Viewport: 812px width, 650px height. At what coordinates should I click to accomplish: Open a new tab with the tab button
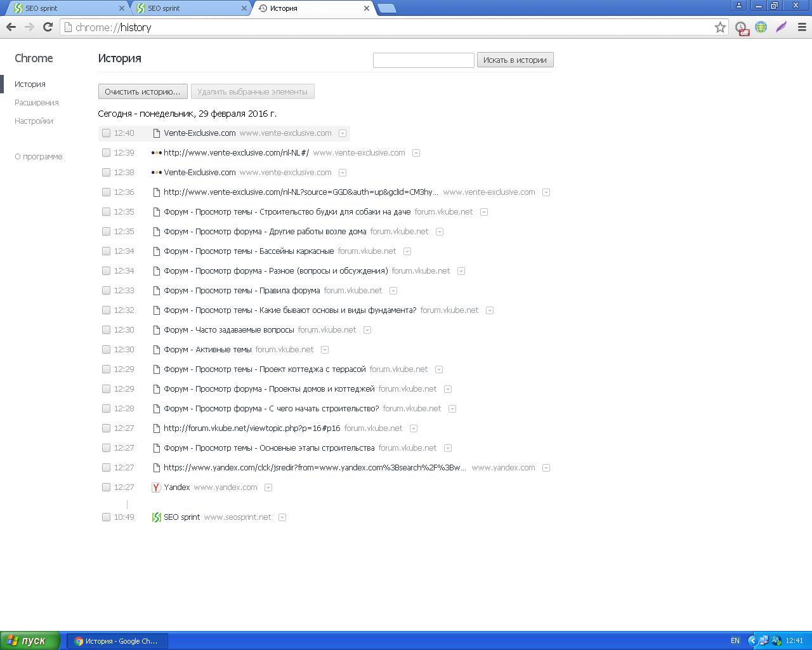[386, 8]
